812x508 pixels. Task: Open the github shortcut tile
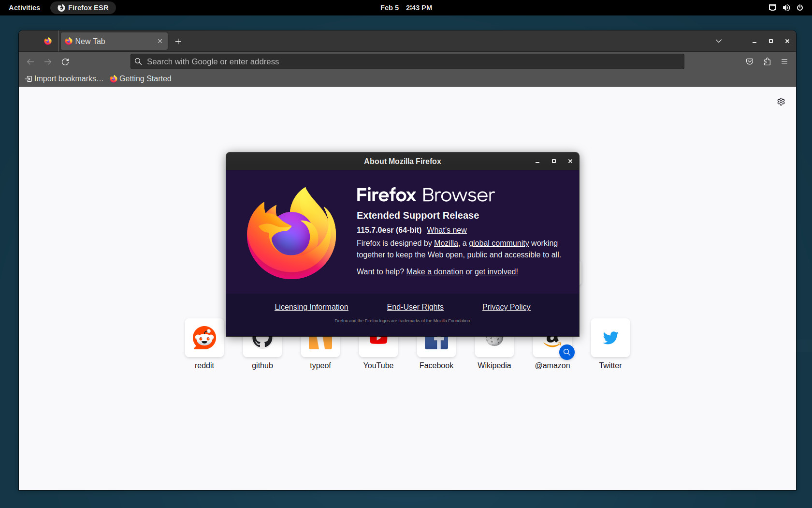(262, 354)
